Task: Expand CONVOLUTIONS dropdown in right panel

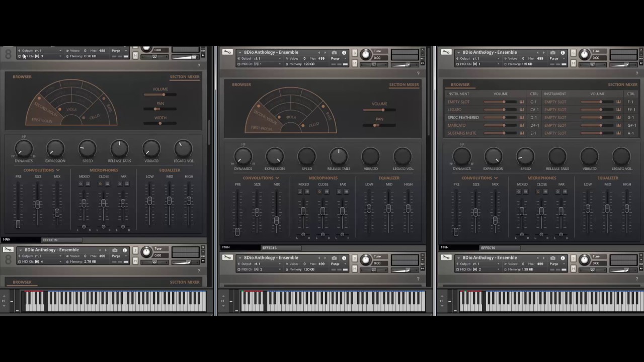Action: [x=496, y=178]
